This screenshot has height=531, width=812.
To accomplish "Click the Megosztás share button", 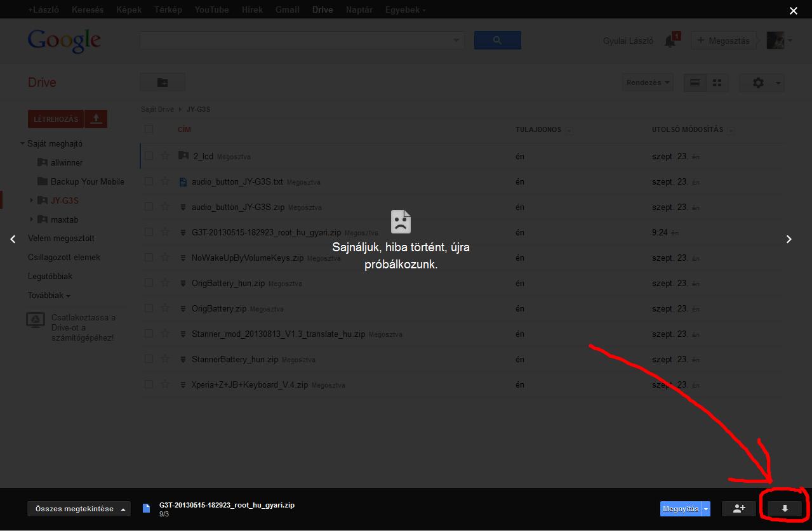I will (722, 41).
